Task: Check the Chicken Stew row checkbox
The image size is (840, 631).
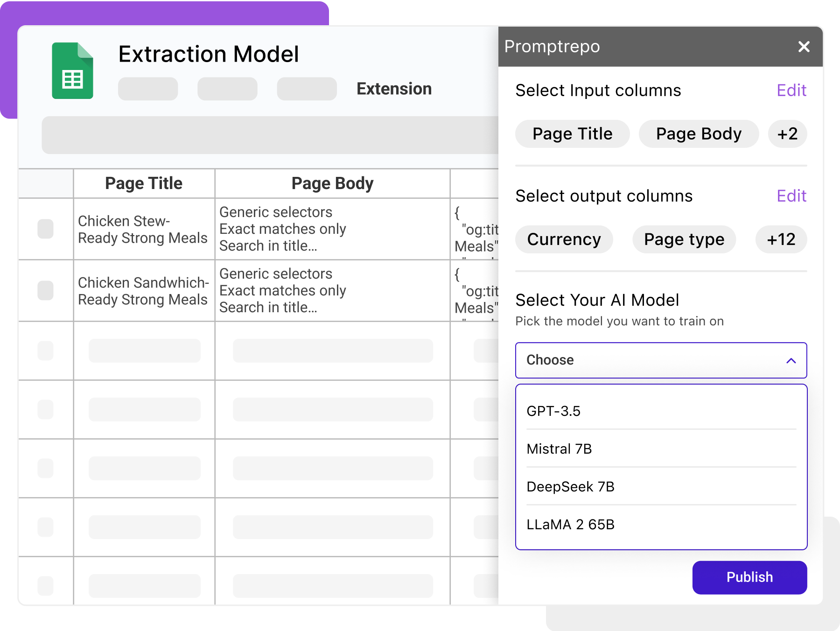Action: point(45,229)
